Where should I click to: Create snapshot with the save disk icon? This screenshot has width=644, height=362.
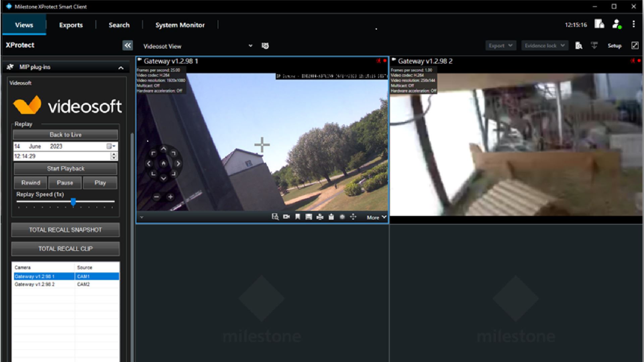pyautogui.click(x=309, y=217)
